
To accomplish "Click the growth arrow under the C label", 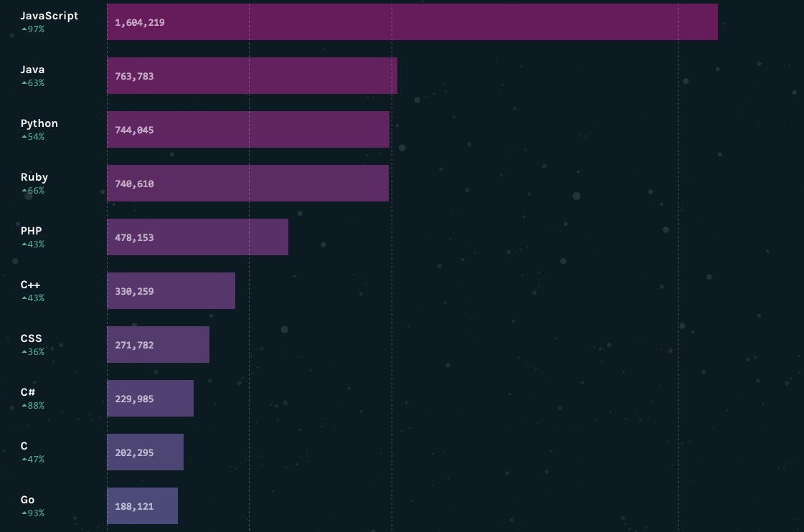I will pos(24,460).
